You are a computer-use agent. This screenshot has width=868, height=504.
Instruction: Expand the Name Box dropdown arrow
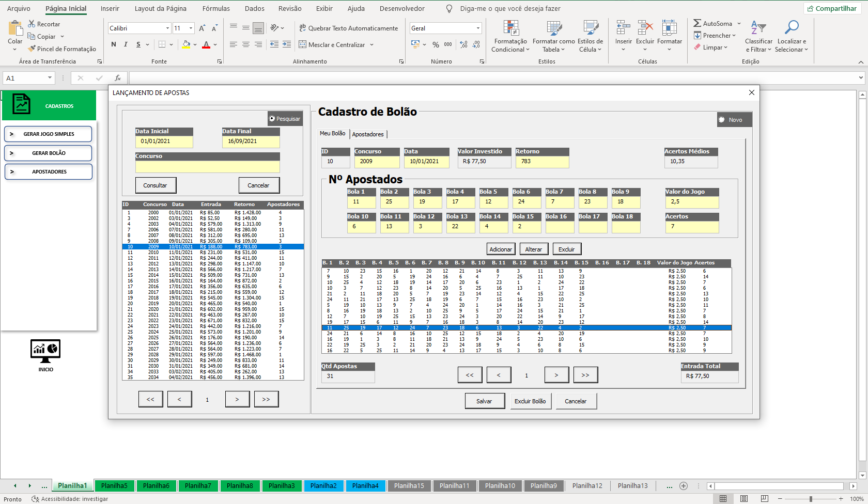pyautogui.click(x=50, y=78)
